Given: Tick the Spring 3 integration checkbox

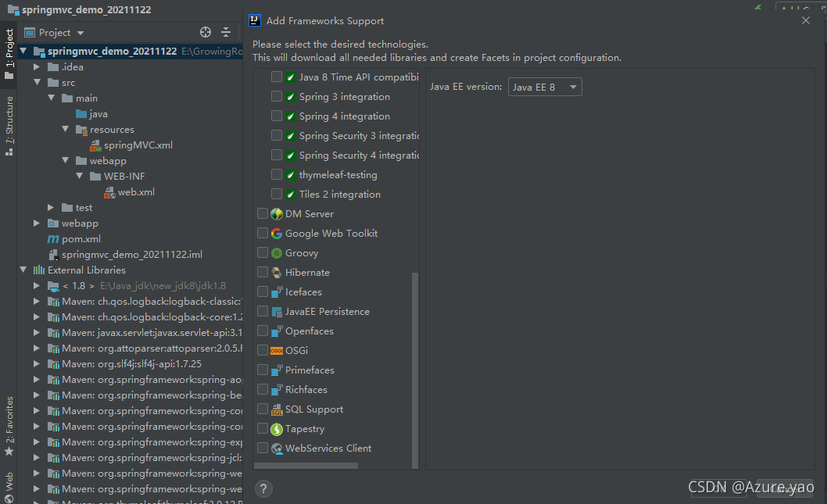Looking at the screenshot, I should click(x=277, y=96).
